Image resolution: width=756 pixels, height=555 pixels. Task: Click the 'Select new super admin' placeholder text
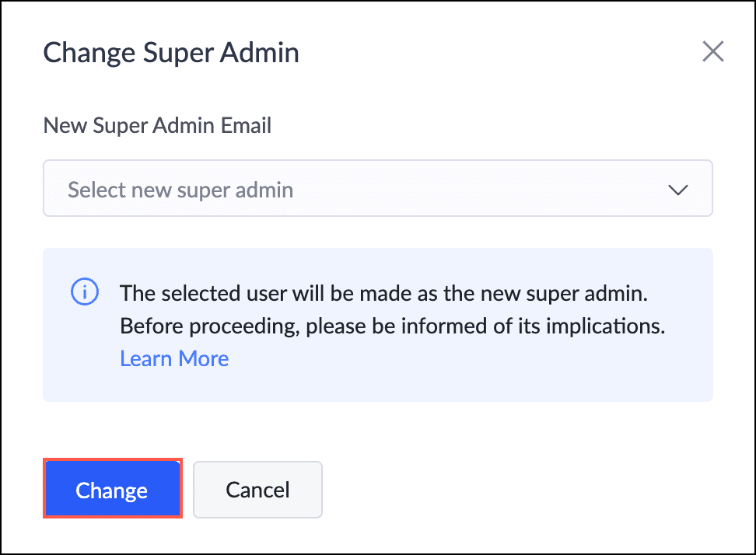coord(180,189)
